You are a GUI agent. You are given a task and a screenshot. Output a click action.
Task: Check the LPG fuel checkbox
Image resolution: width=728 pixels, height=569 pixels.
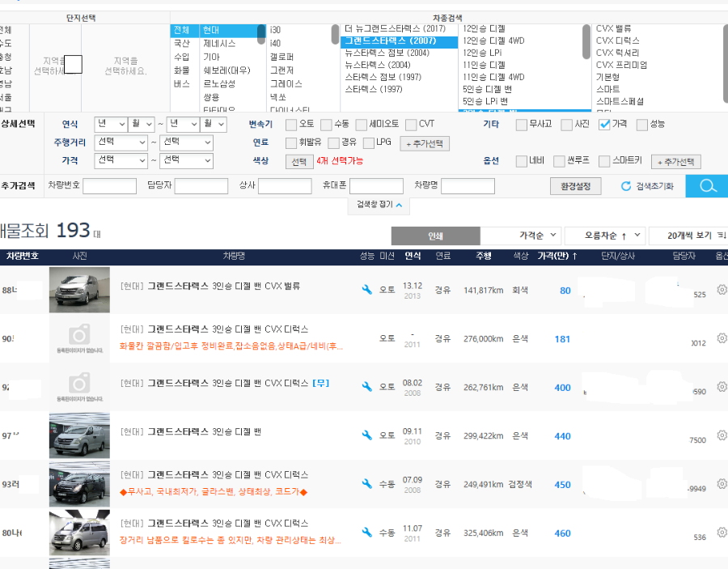(369, 143)
